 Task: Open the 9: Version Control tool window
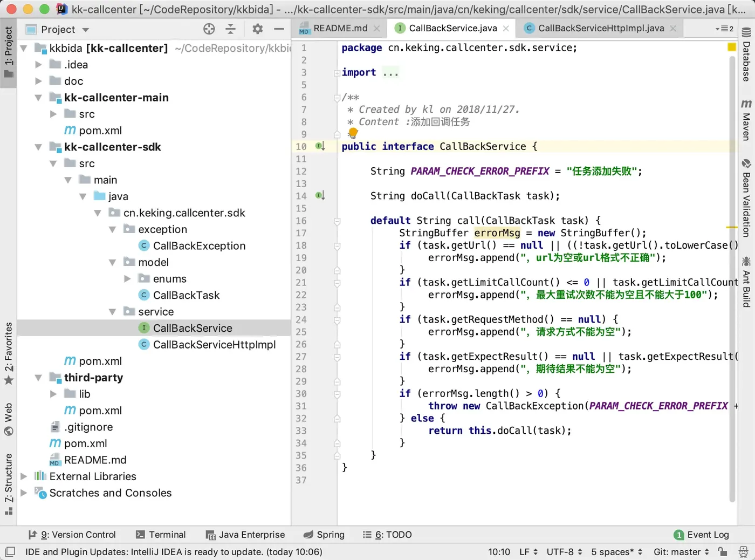[72, 535]
